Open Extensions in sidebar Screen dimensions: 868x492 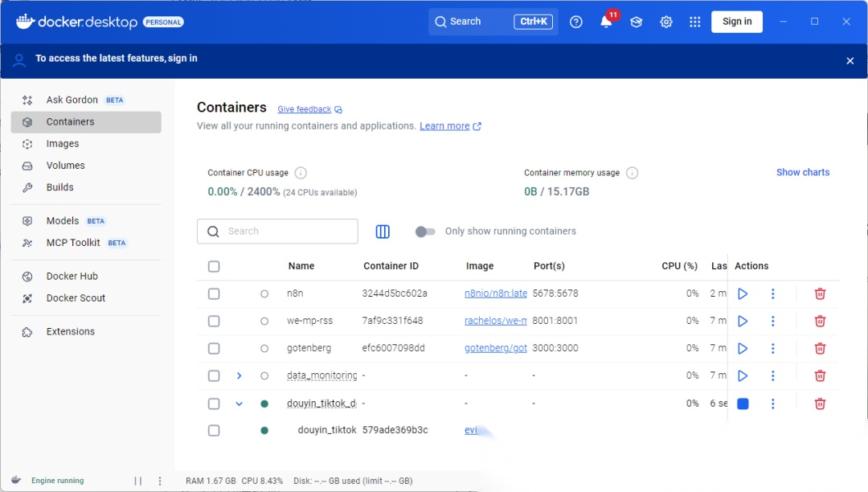(x=86, y=331)
